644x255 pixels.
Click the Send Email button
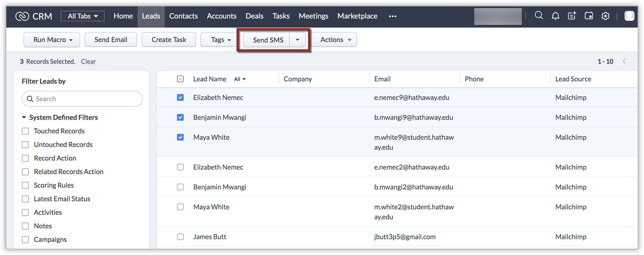pyautogui.click(x=111, y=40)
